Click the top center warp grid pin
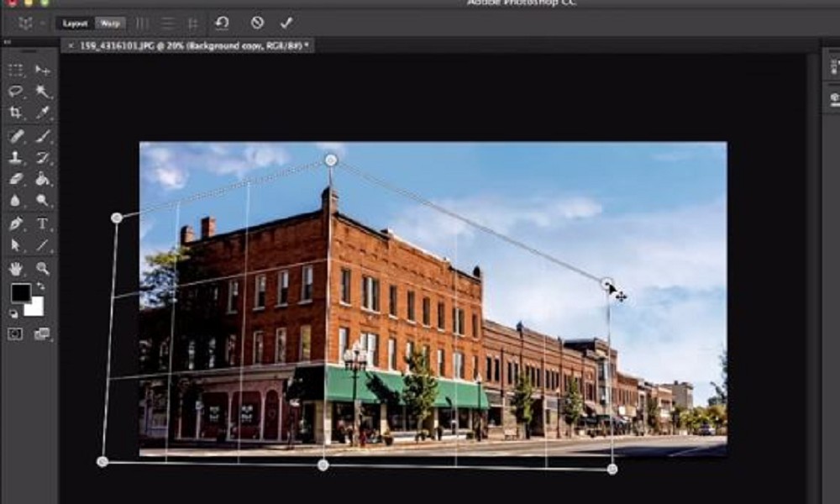Screen dimensions: 840x504 tap(331, 160)
